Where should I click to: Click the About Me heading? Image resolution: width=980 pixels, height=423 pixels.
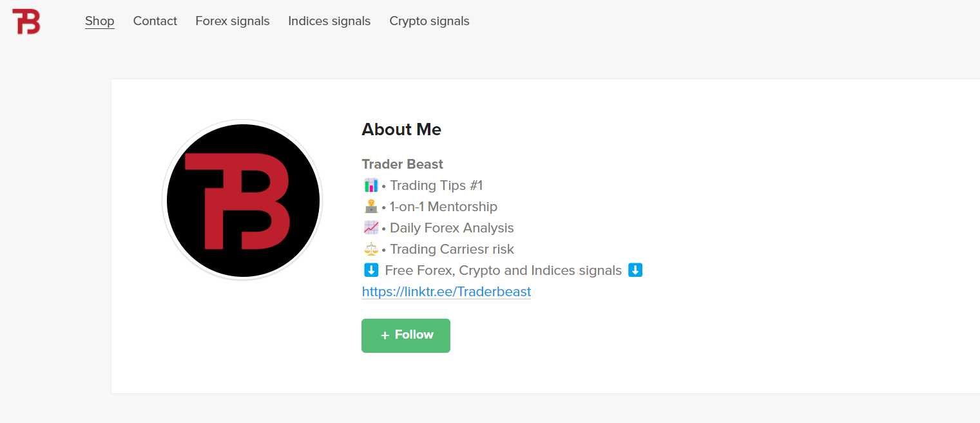click(x=401, y=129)
